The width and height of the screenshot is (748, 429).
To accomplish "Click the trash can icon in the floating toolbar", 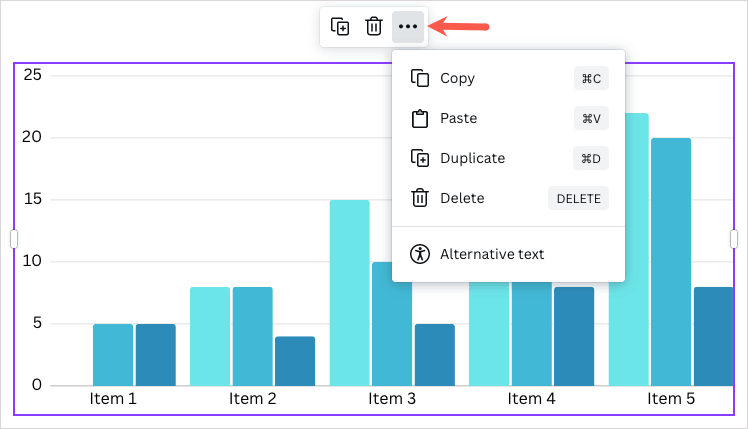I will (374, 27).
